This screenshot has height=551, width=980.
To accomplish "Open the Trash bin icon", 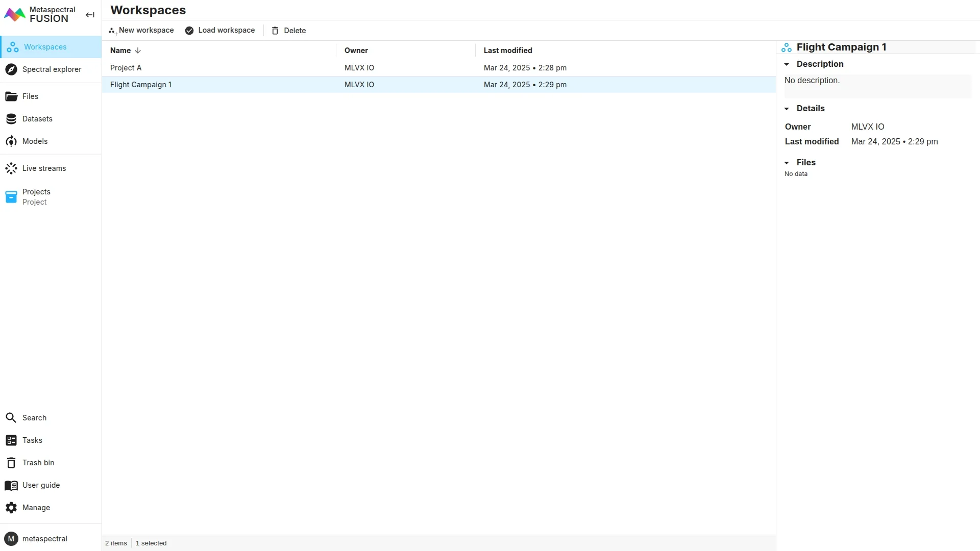I will pyautogui.click(x=11, y=463).
